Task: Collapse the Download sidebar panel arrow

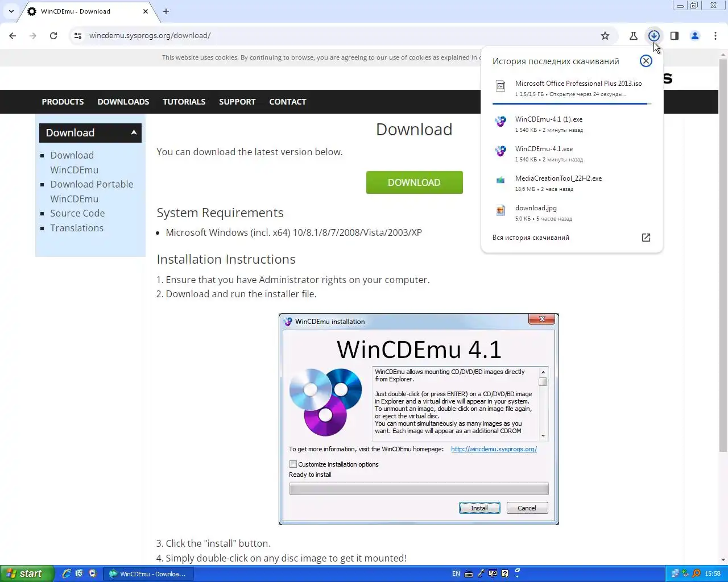Action: click(134, 132)
